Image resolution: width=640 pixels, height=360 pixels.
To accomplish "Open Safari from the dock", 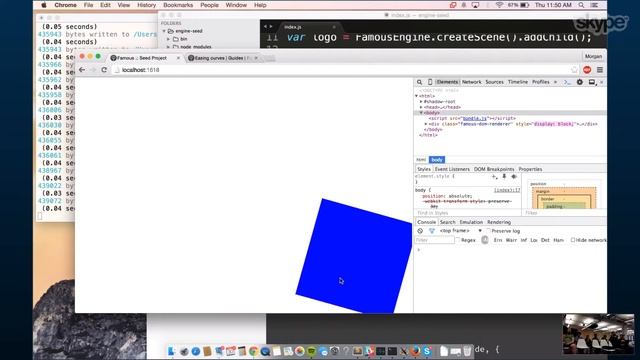I will tap(196, 351).
